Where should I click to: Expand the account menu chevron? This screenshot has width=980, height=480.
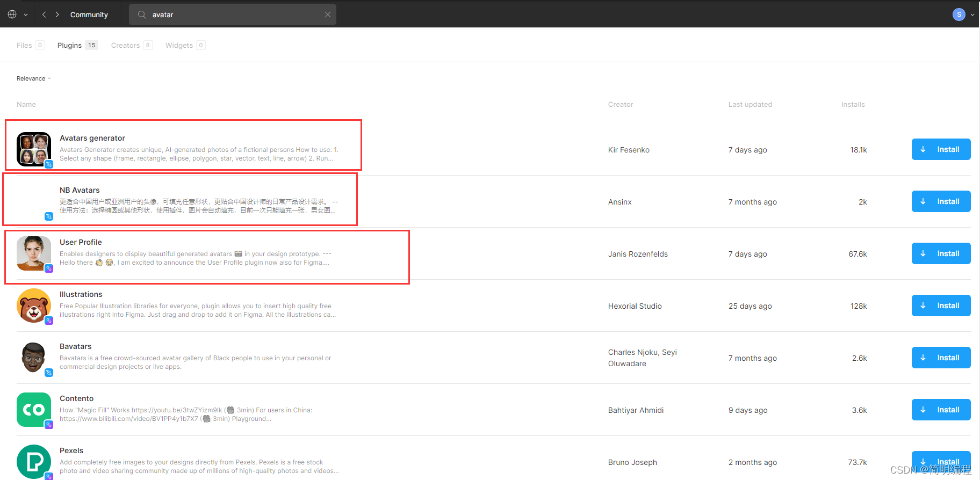(x=972, y=15)
